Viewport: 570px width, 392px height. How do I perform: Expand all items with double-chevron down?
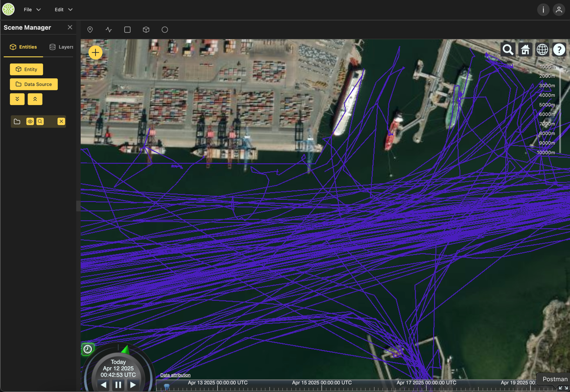tap(17, 99)
